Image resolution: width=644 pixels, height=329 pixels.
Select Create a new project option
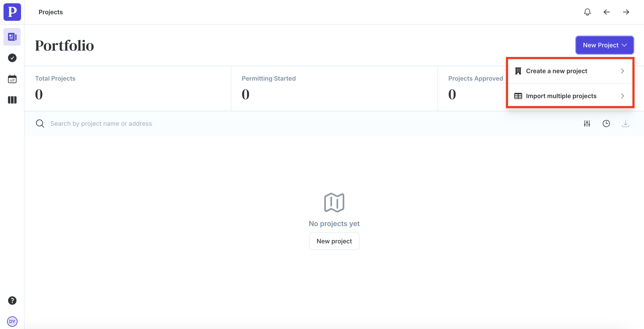556,71
